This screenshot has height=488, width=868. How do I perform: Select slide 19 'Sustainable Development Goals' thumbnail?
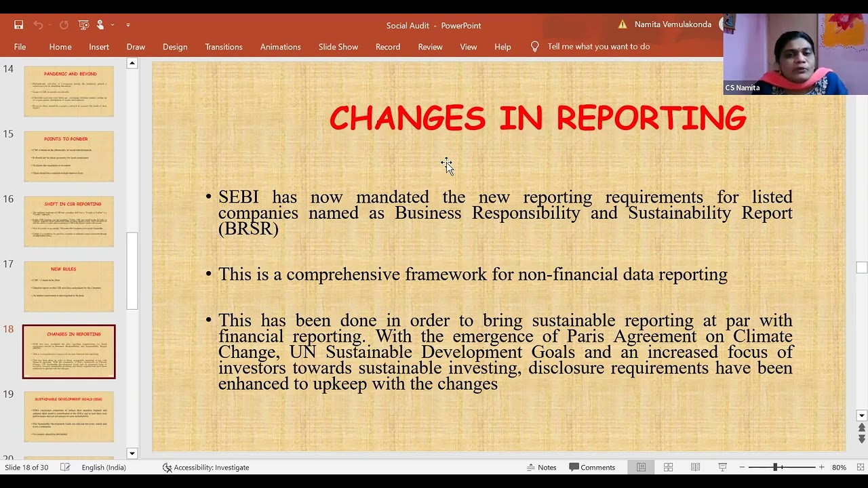[x=69, y=416]
